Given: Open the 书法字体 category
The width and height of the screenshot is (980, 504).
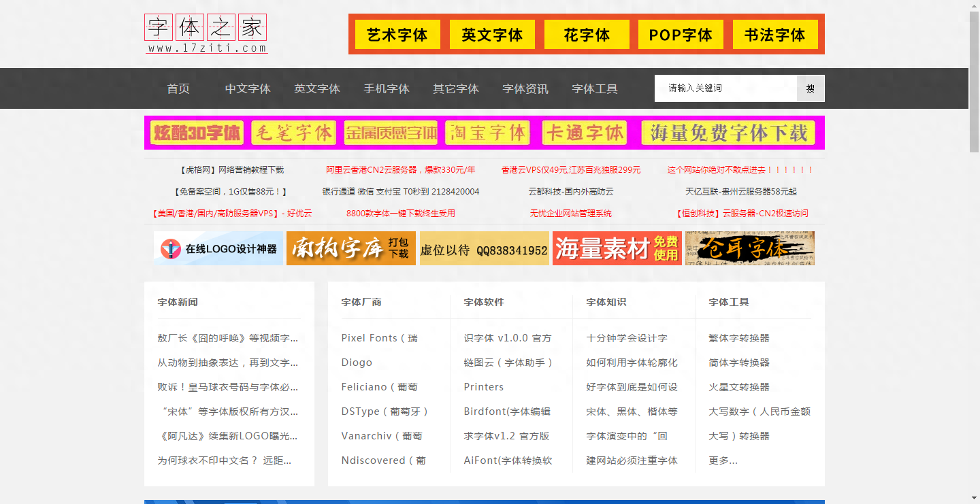Looking at the screenshot, I should [774, 34].
